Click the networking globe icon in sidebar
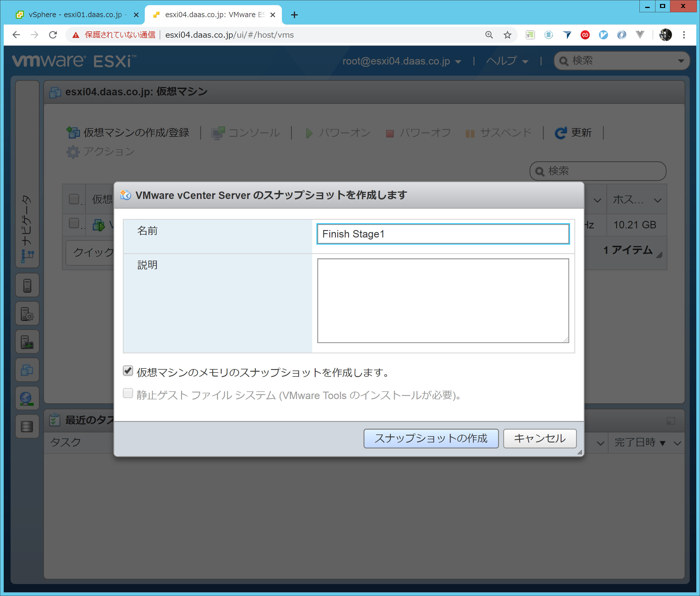700x596 pixels. tap(27, 398)
